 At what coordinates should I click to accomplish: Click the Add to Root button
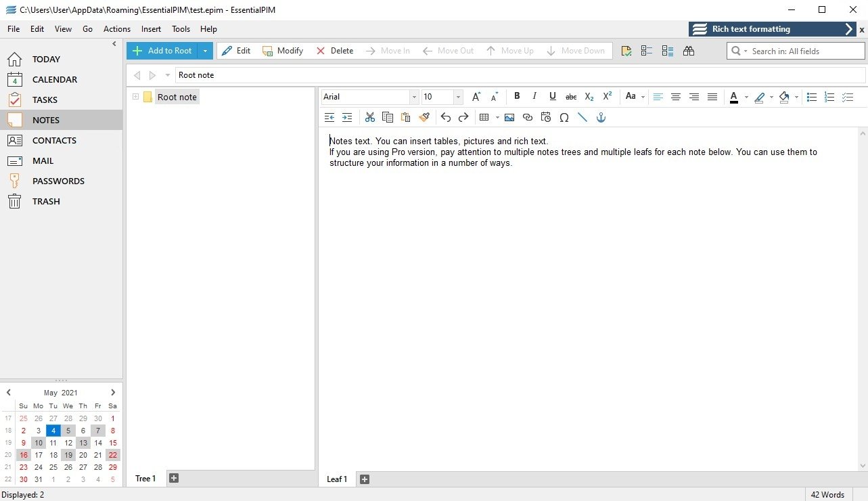coord(162,51)
